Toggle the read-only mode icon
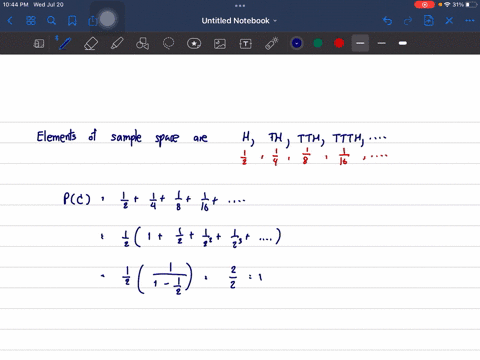The width and height of the screenshot is (480, 360). tap(39, 43)
